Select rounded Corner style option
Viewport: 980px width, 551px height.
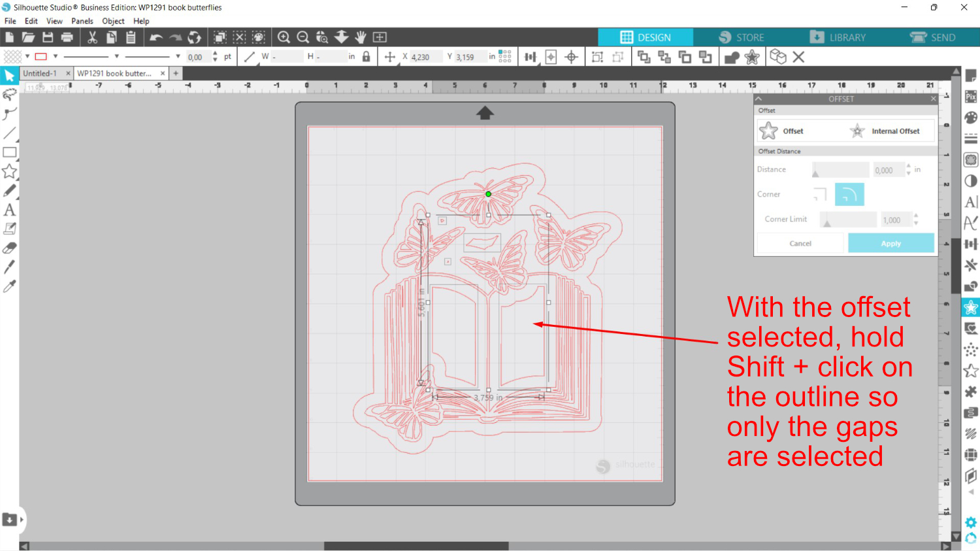click(x=849, y=194)
